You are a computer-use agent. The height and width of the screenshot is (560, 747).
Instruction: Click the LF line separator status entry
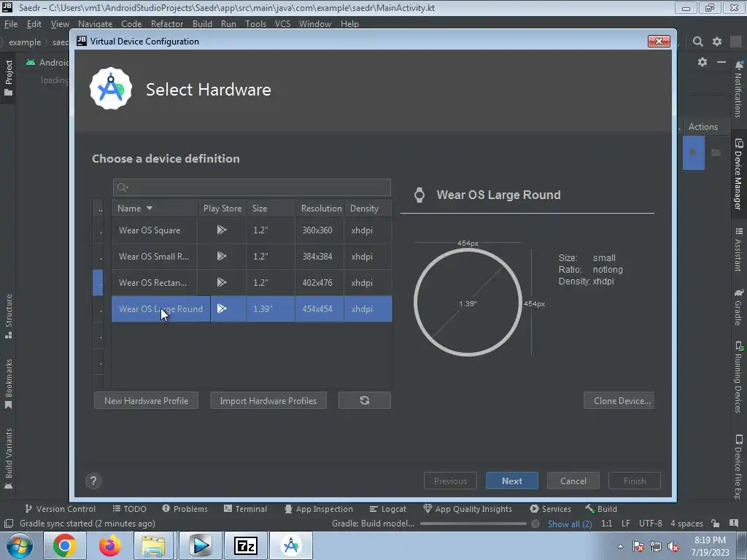point(626,524)
